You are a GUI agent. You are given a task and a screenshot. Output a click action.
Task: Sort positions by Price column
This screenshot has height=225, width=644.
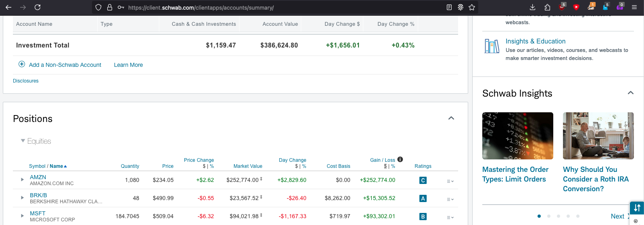(x=168, y=166)
